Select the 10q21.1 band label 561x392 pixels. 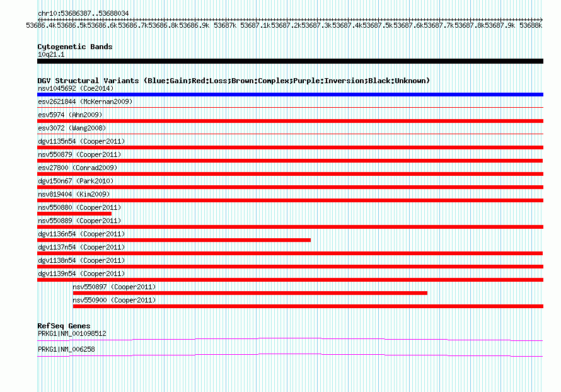point(51,54)
